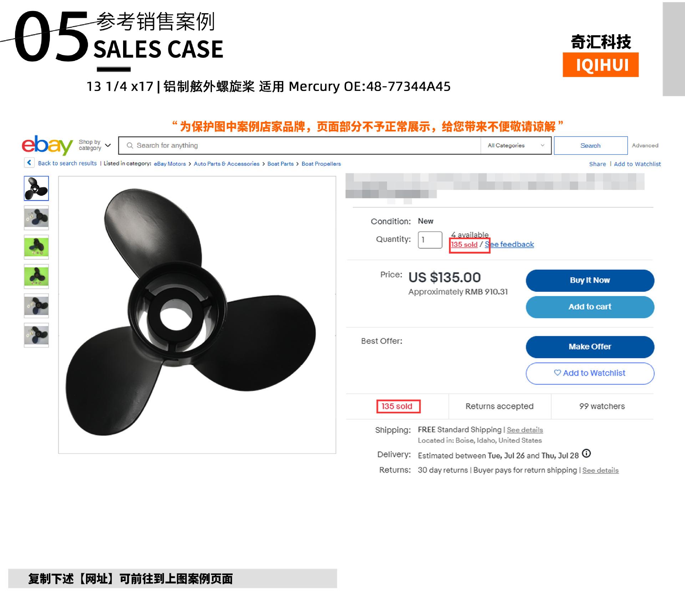
Task: Click the Quantity input box
Action: pos(430,240)
